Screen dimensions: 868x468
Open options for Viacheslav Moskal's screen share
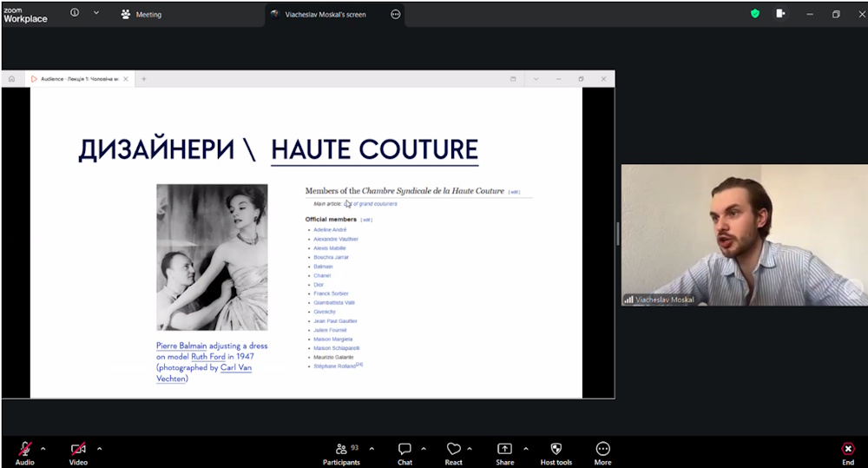click(396, 15)
